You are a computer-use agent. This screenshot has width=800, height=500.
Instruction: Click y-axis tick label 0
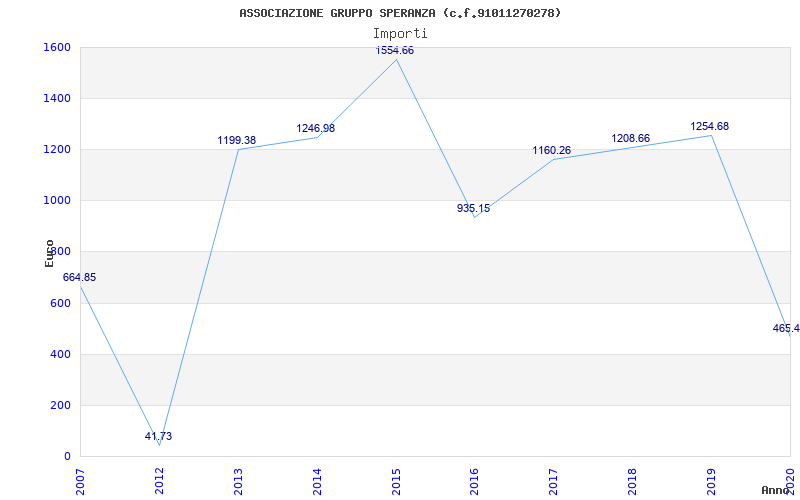tap(67, 457)
